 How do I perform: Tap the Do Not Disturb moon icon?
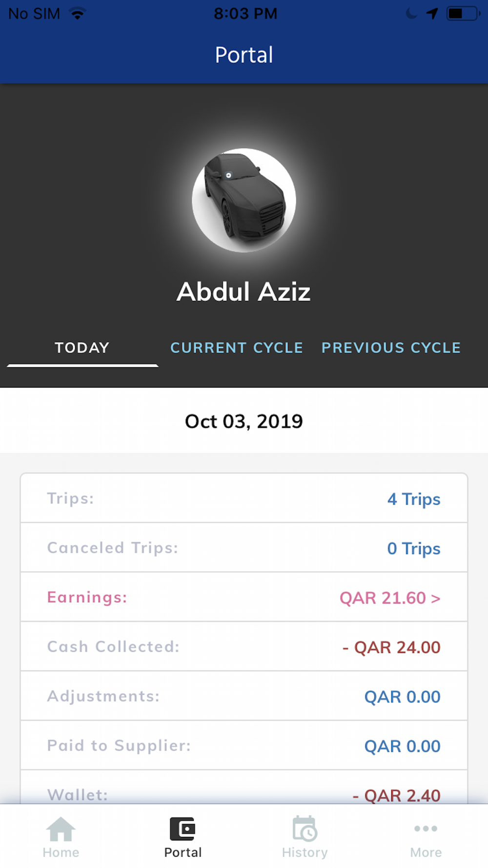411,13
